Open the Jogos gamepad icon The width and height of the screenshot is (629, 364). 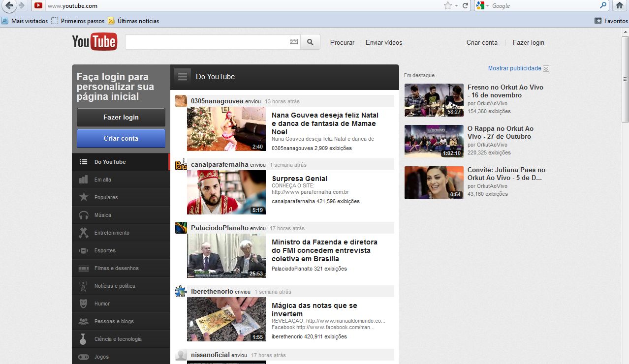coord(84,357)
